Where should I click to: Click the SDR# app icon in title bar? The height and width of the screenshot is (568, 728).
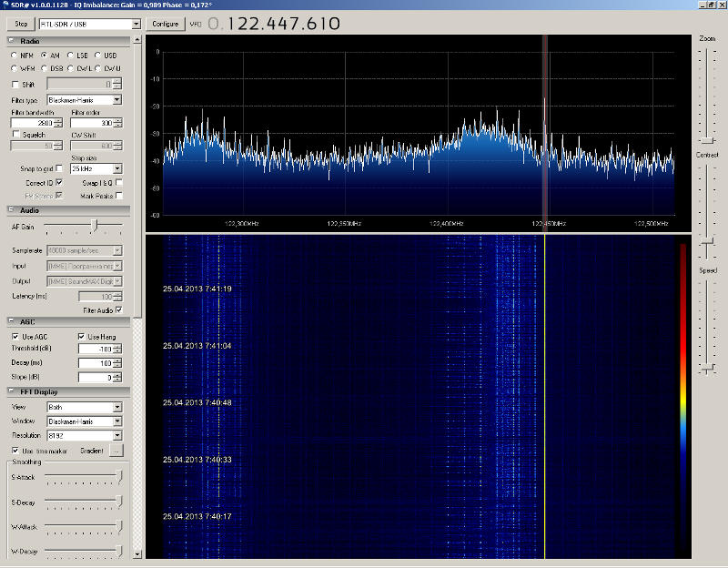[5, 5]
